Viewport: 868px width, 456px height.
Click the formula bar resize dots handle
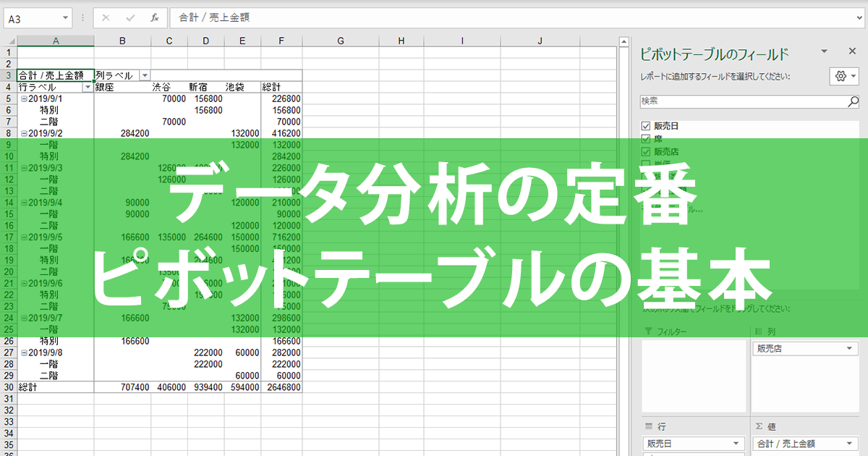(x=83, y=18)
